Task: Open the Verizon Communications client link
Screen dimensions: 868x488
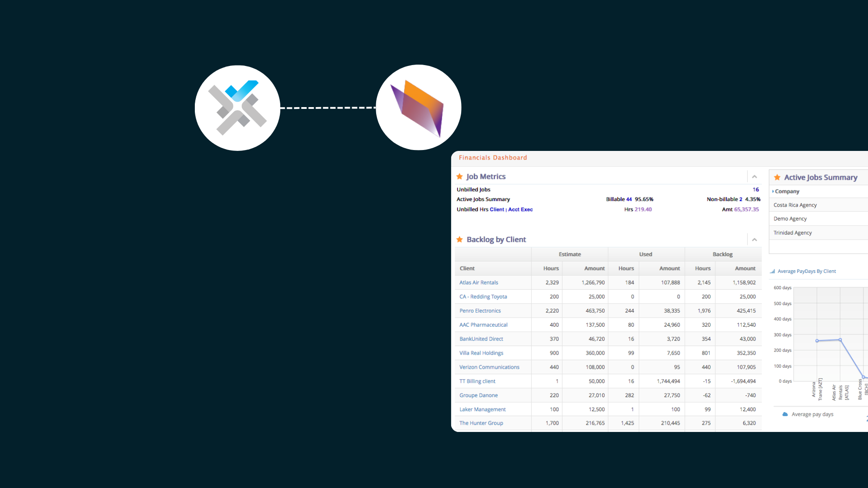Action: pos(489,367)
